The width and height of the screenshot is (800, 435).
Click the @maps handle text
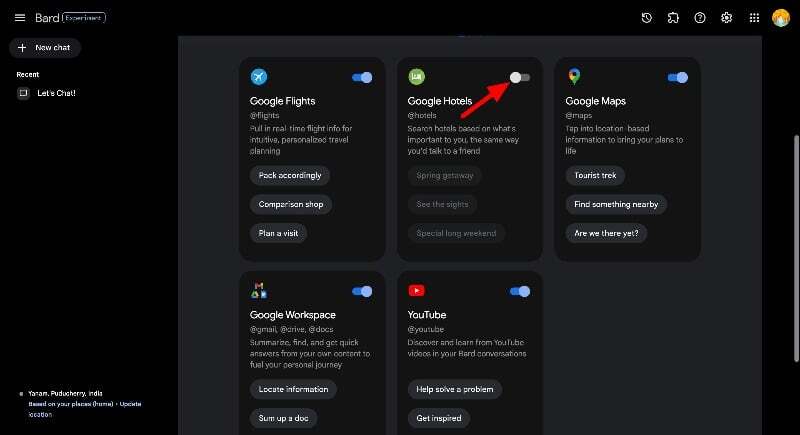579,116
